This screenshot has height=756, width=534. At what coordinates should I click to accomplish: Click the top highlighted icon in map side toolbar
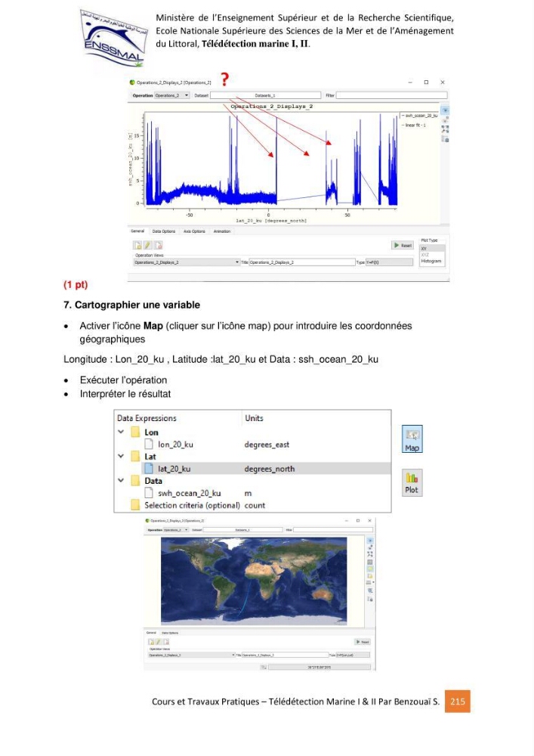coord(370,541)
